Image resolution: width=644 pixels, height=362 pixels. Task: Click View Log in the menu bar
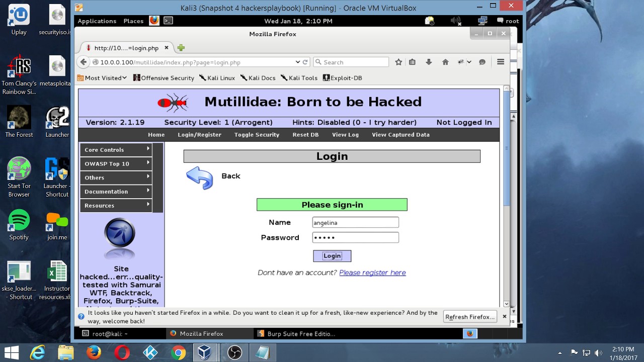[345, 135]
